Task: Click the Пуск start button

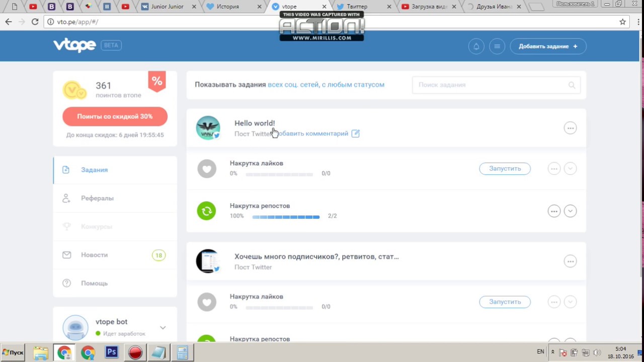Action: click(13, 352)
